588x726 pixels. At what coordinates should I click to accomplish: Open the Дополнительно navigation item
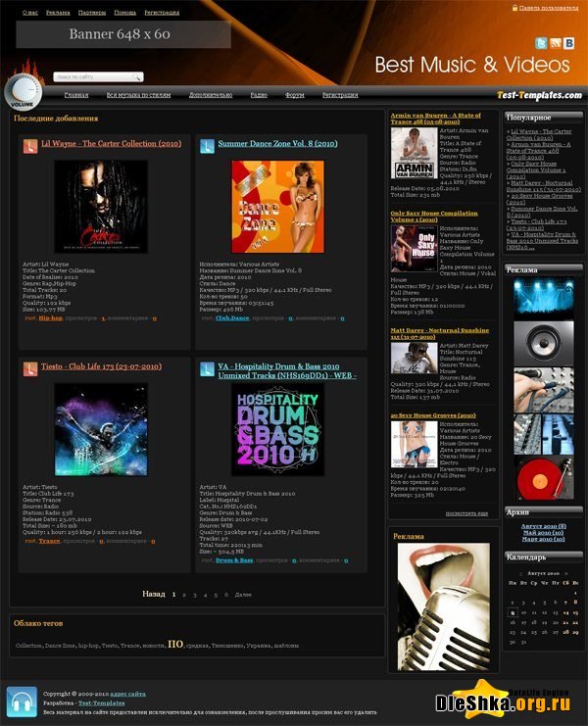tap(211, 95)
